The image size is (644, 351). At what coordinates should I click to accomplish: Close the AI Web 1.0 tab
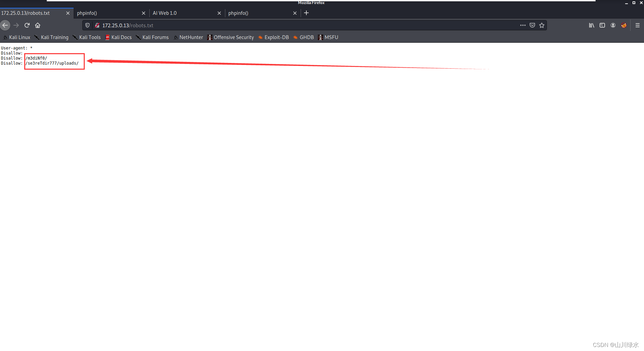point(219,13)
